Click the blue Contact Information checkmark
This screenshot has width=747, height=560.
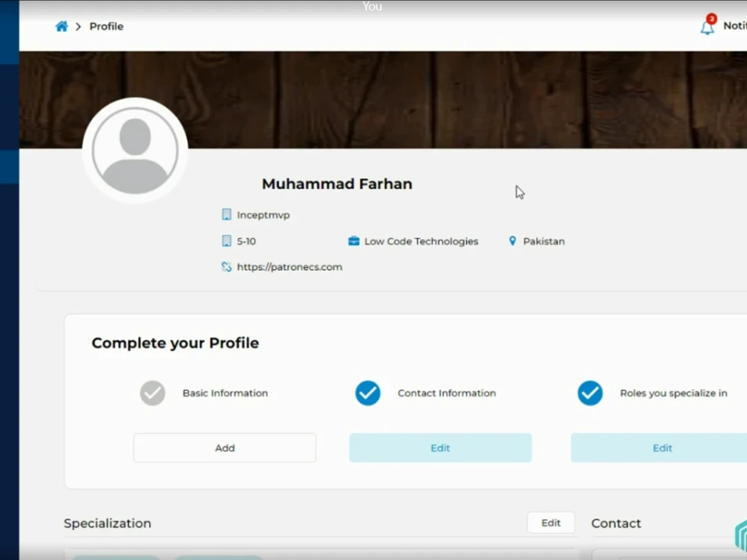pos(368,393)
